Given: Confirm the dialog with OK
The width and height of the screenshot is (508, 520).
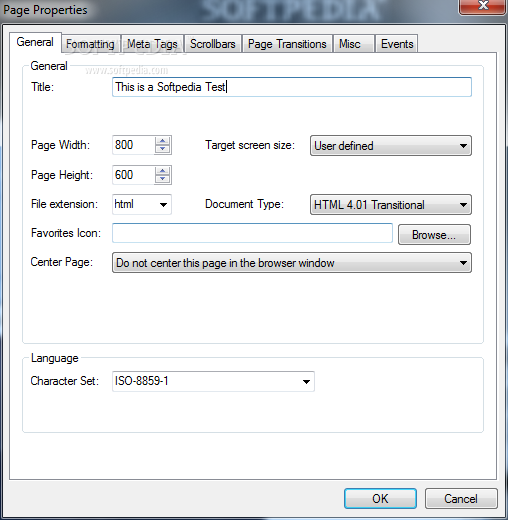Looking at the screenshot, I should [x=380, y=499].
